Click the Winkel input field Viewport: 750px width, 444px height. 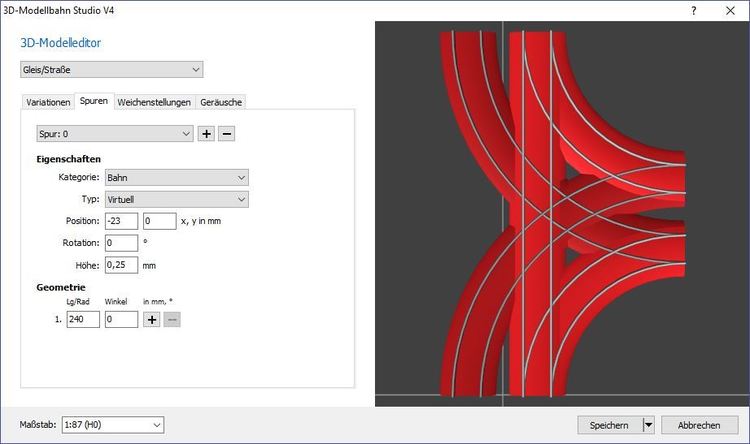121,320
